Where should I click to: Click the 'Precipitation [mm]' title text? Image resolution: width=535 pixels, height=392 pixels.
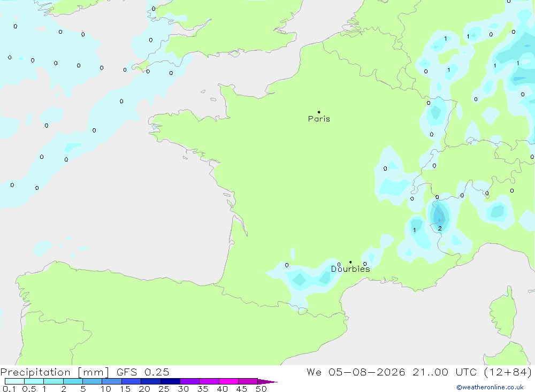click(55, 372)
